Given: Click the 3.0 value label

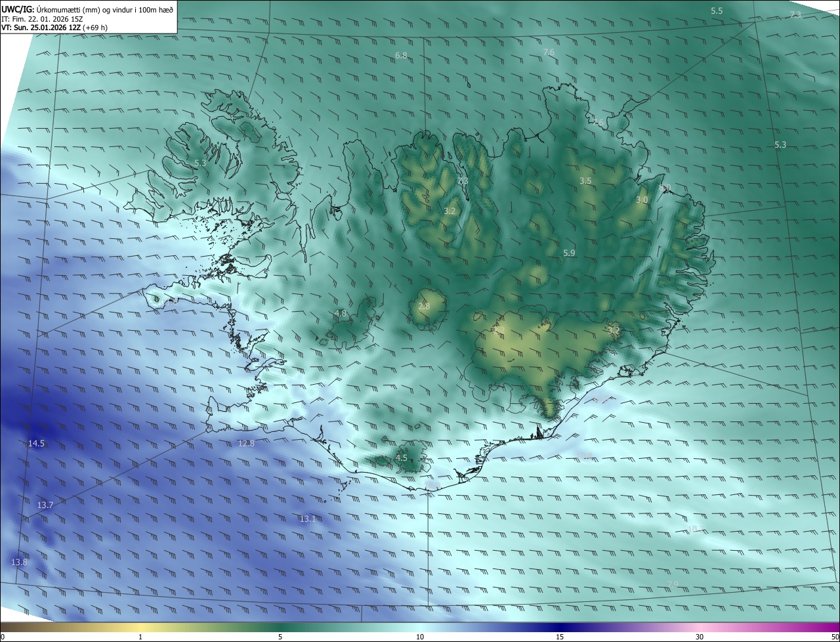Looking at the screenshot, I should 642,200.
